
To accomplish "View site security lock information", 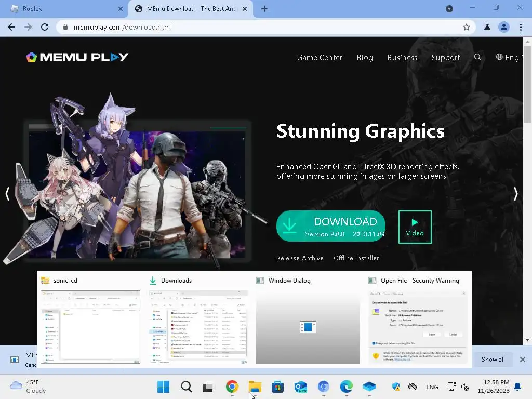I will [x=65, y=27].
